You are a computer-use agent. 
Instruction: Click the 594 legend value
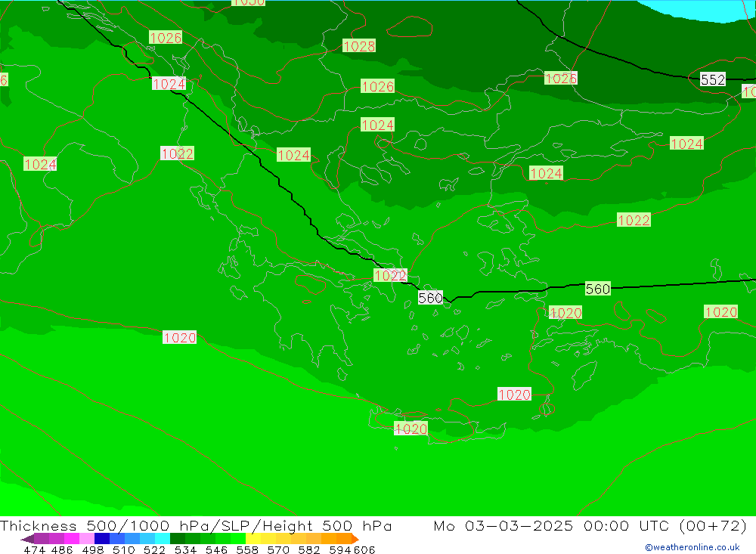point(339,549)
